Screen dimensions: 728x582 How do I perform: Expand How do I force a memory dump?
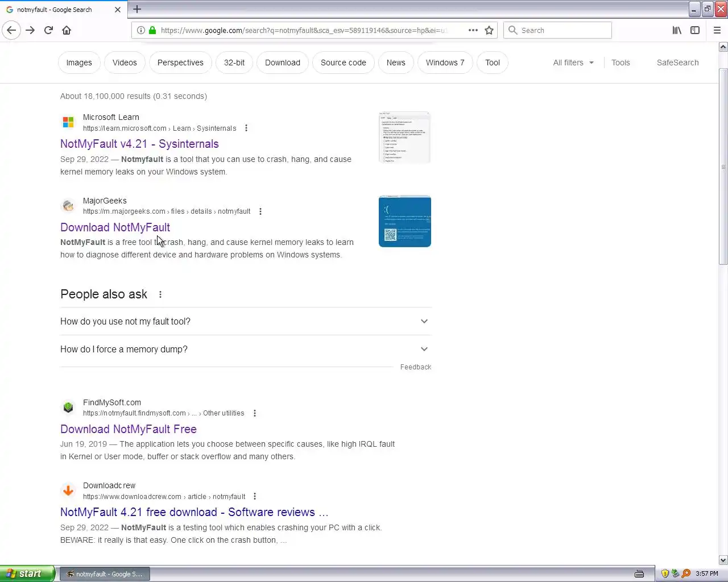[246, 349]
